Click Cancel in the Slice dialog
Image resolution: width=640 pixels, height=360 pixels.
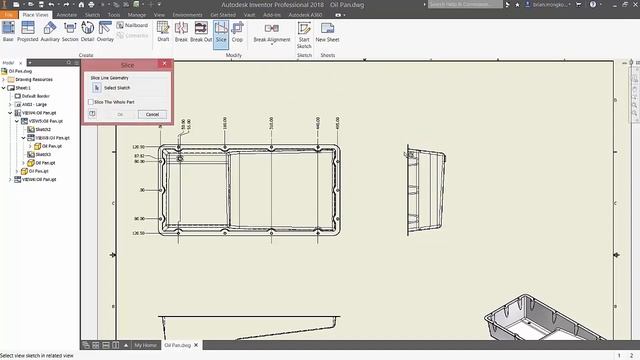tap(152, 114)
